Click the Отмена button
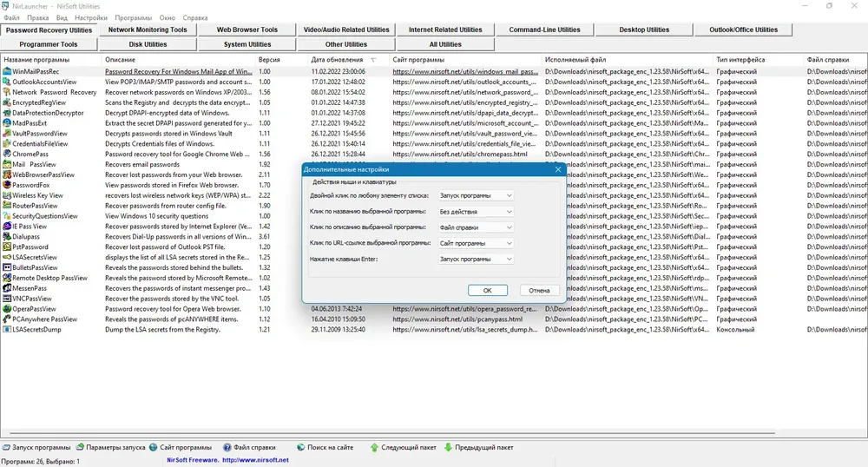Image resolution: width=868 pixels, height=467 pixels. coord(539,290)
